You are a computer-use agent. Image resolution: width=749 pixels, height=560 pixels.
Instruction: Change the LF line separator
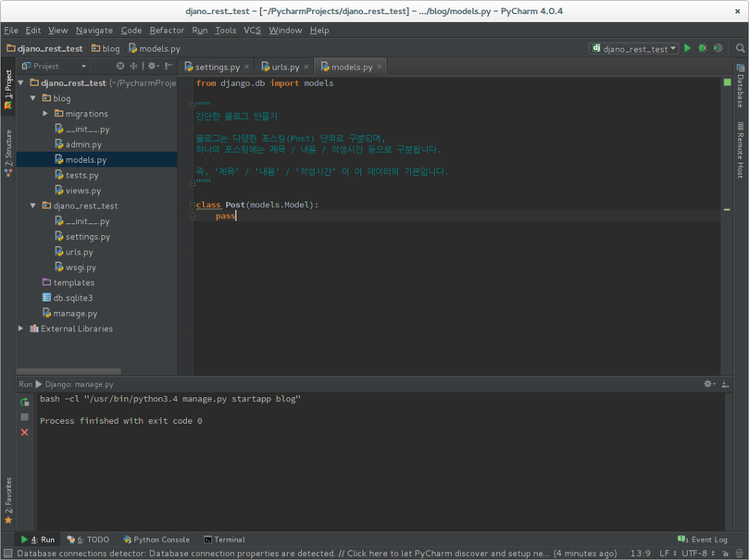pos(667,554)
